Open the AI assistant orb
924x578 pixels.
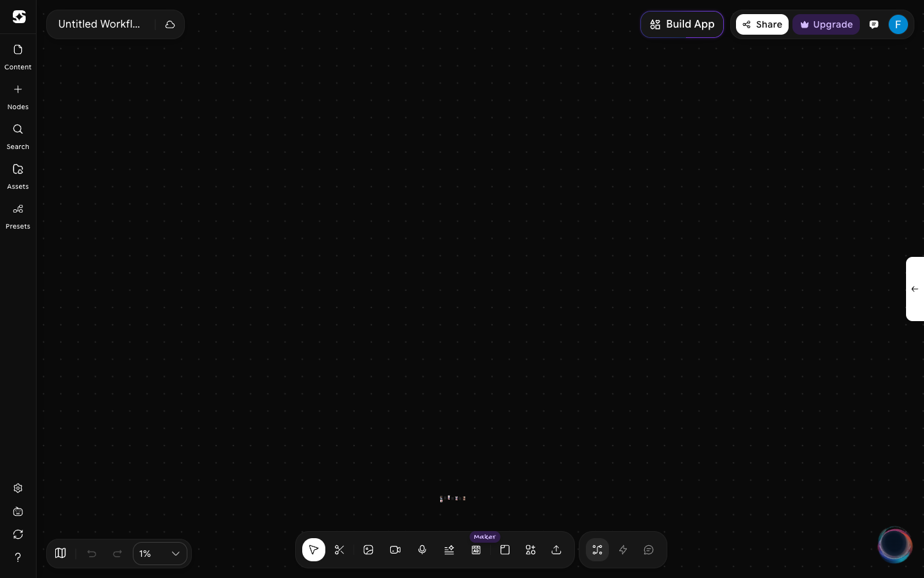894,545
